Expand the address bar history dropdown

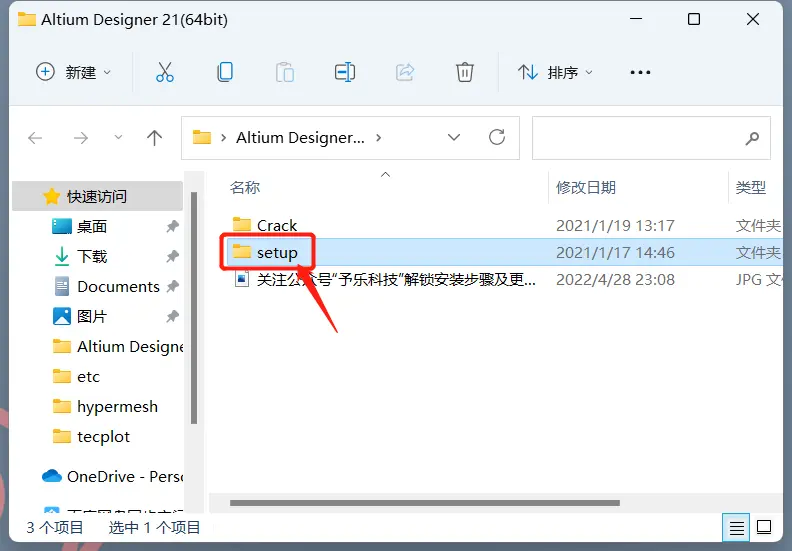(x=454, y=137)
